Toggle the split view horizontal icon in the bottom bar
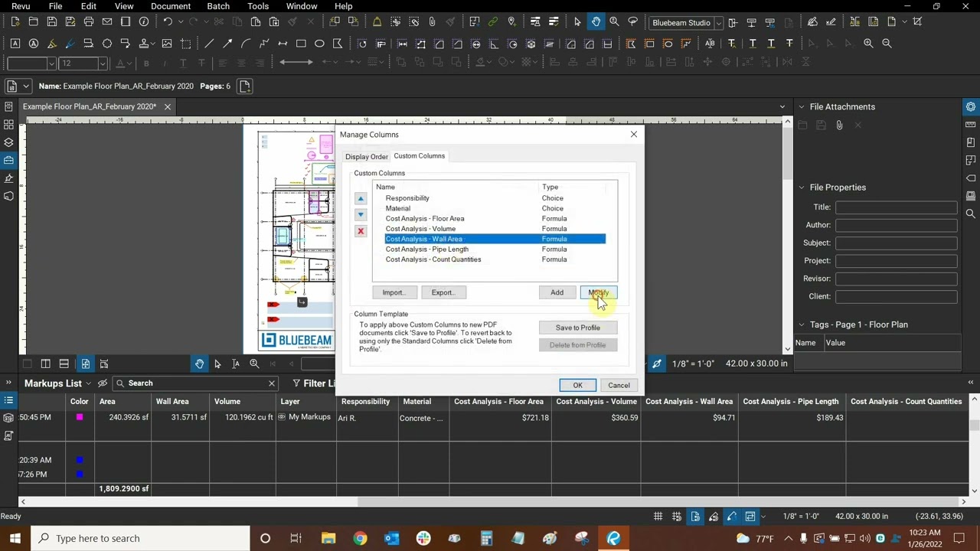 64,364
